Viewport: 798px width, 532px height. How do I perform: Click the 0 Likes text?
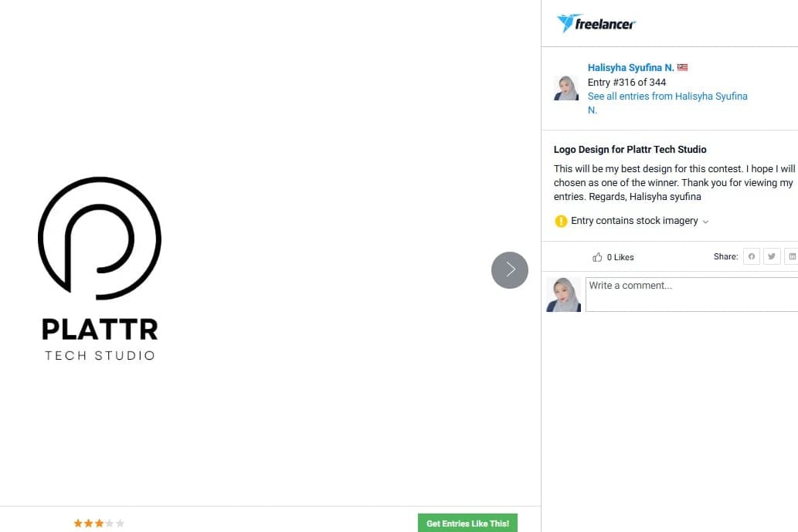[x=620, y=257]
